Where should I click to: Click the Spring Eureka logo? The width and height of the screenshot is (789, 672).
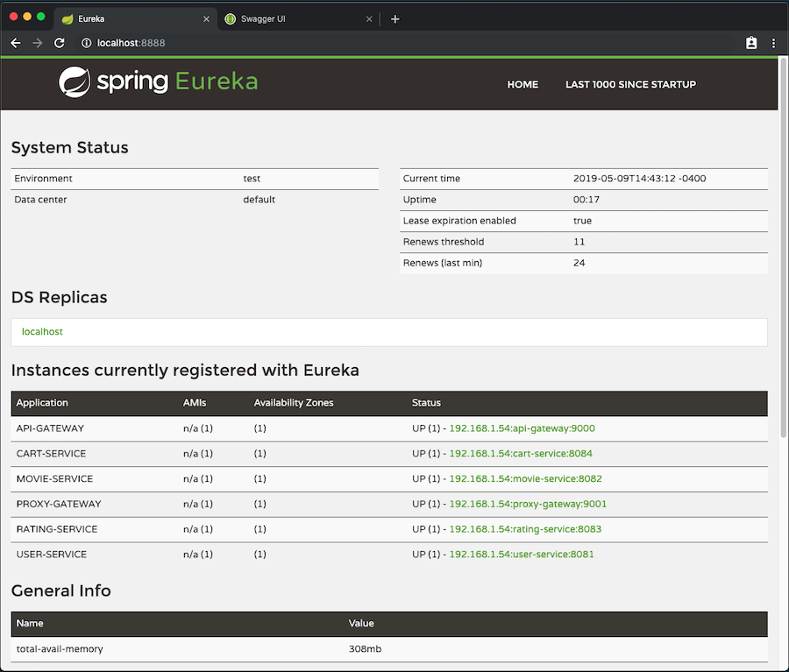coord(158,82)
